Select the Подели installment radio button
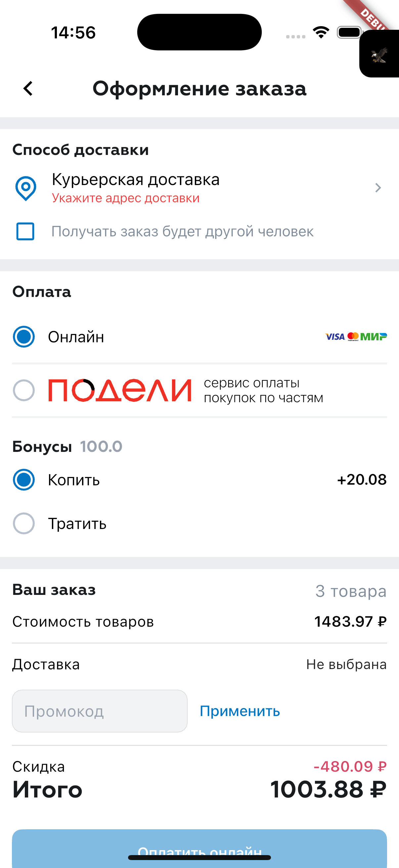Screen dimensions: 399x868 [x=24, y=391]
